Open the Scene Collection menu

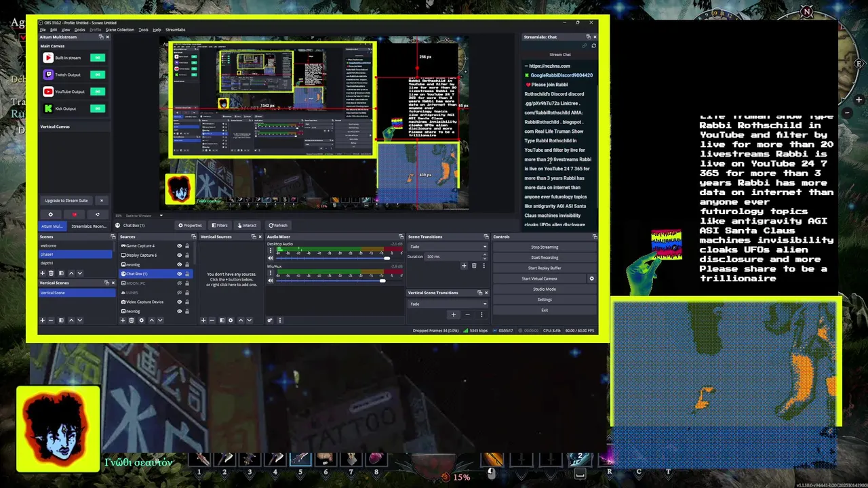(120, 30)
